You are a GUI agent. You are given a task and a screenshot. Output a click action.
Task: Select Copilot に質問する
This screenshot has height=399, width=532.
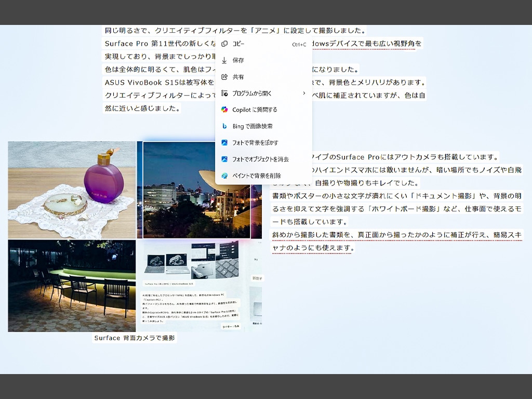[263, 110]
